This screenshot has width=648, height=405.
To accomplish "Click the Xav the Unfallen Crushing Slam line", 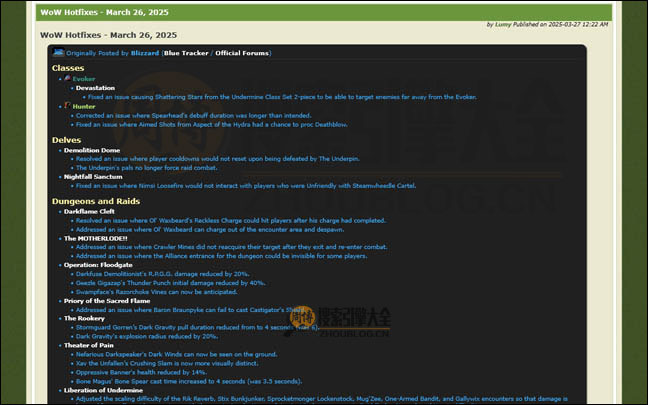I will click(167, 363).
